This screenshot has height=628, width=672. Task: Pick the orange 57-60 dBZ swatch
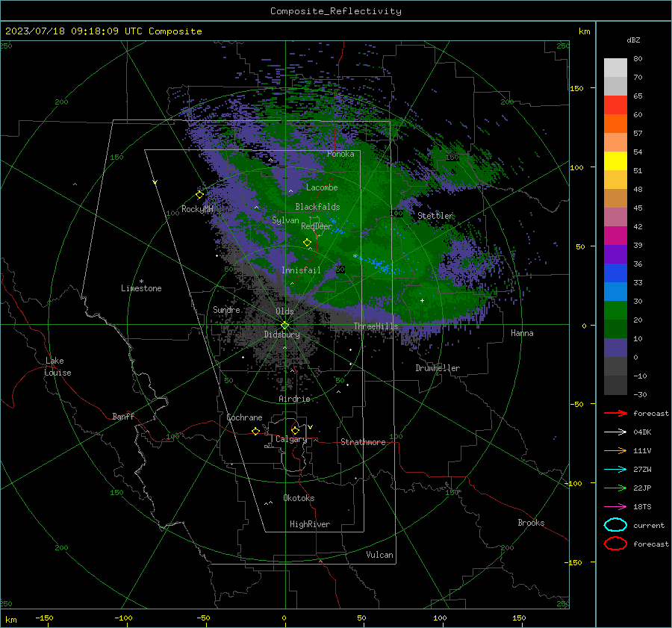pos(615,123)
